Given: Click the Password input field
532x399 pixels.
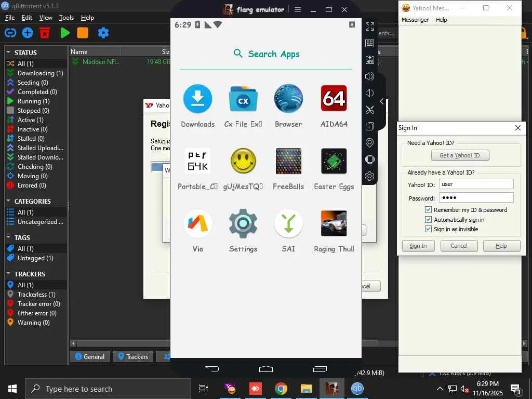Looking at the screenshot, I should coord(476,197).
